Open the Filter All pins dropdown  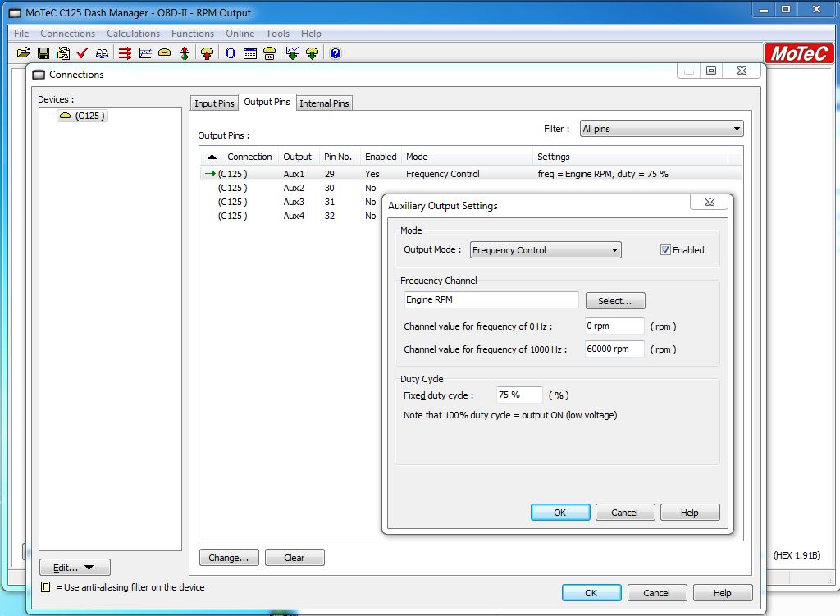tap(662, 129)
